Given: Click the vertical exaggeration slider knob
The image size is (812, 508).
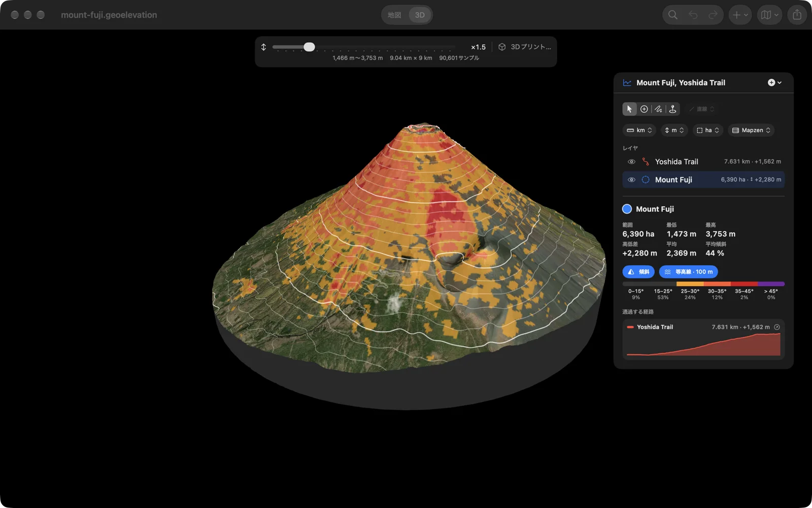Looking at the screenshot, I should 309,47.
